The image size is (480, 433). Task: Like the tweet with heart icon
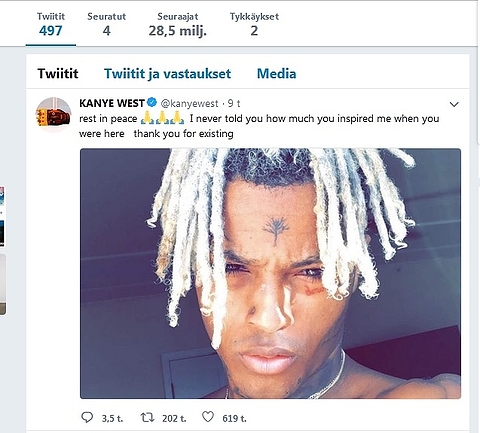click(208, 417)
